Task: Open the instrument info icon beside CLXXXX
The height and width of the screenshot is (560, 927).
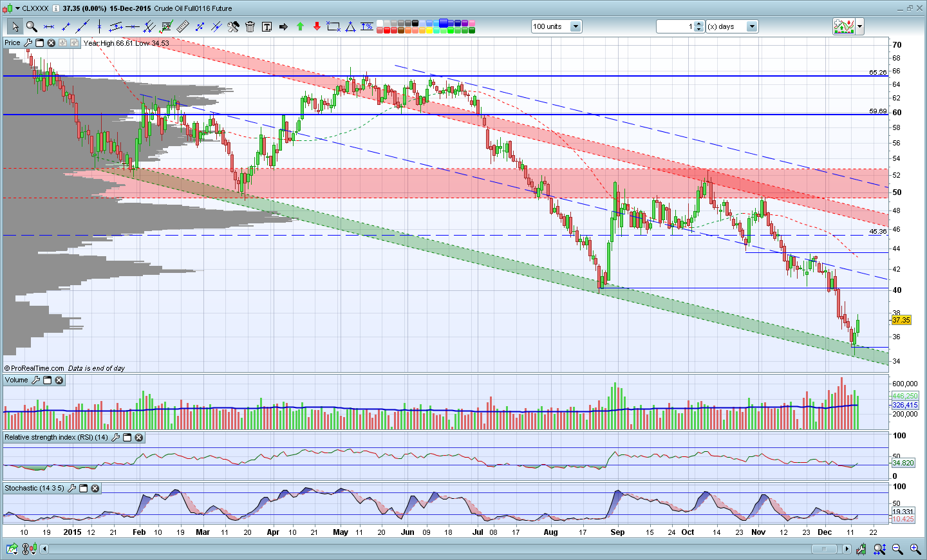Action: (x=56, y=8)
